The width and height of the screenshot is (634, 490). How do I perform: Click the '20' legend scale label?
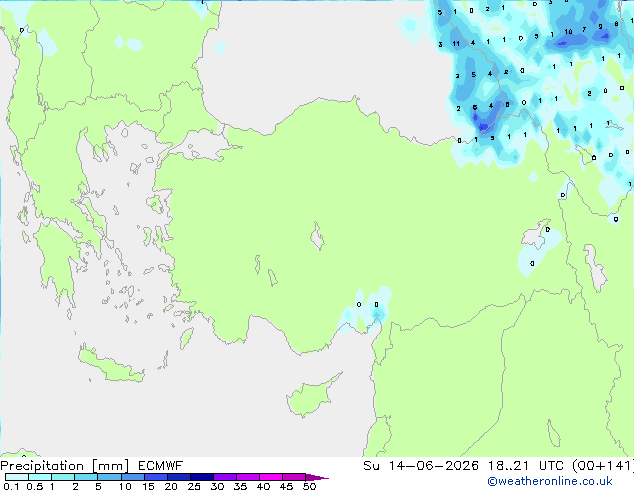[x=171, y=486]
